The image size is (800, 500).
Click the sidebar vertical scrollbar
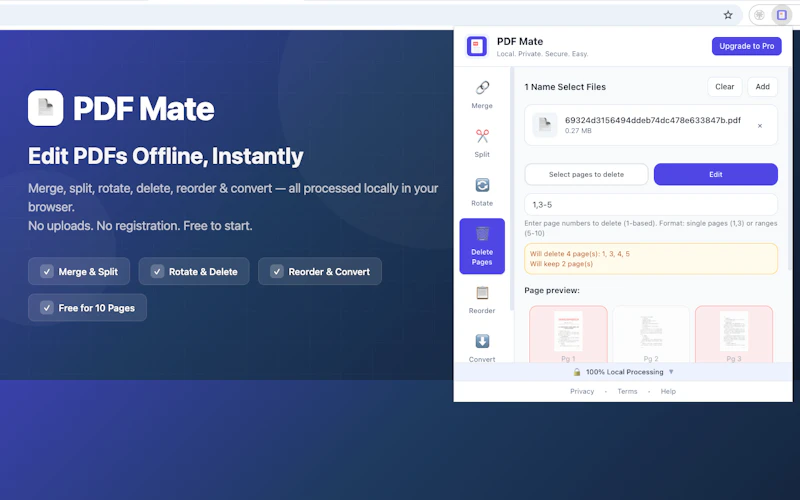click(x=512, y=186)
